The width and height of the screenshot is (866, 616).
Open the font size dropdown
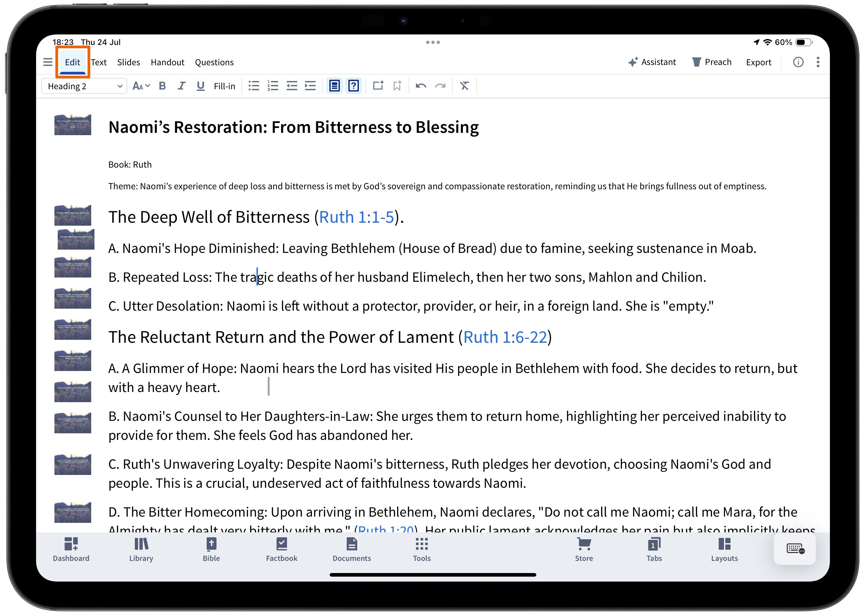click(141, 86)
